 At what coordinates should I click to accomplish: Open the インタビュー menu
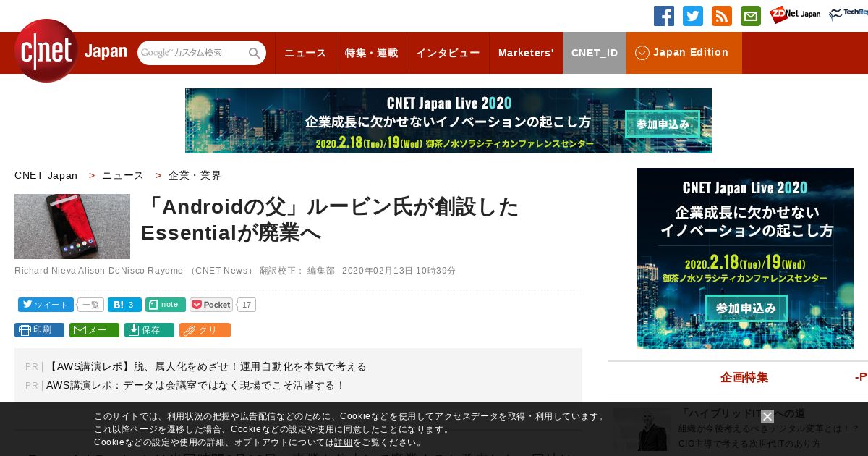448,53
